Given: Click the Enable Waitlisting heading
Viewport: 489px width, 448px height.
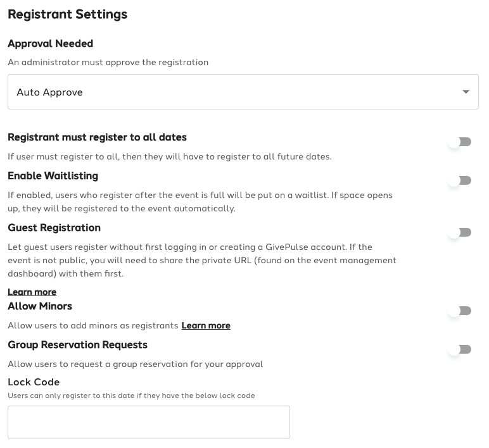Looking at the screenshot, I should [53, 176].
